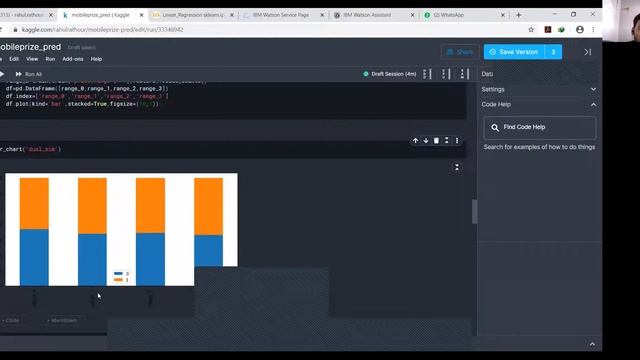The image size is (640, 360).
Task: Open the Help menu
Action: pos(96,59)
